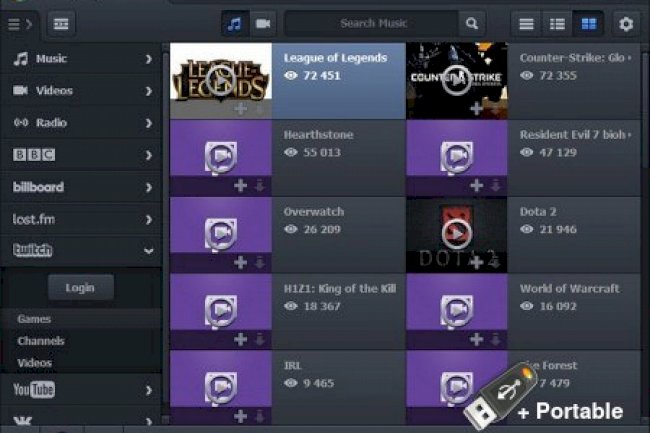Viewport: 650px width, 433px height.
Task: Play the IRL thumbnail
Action: click(221, 388)
